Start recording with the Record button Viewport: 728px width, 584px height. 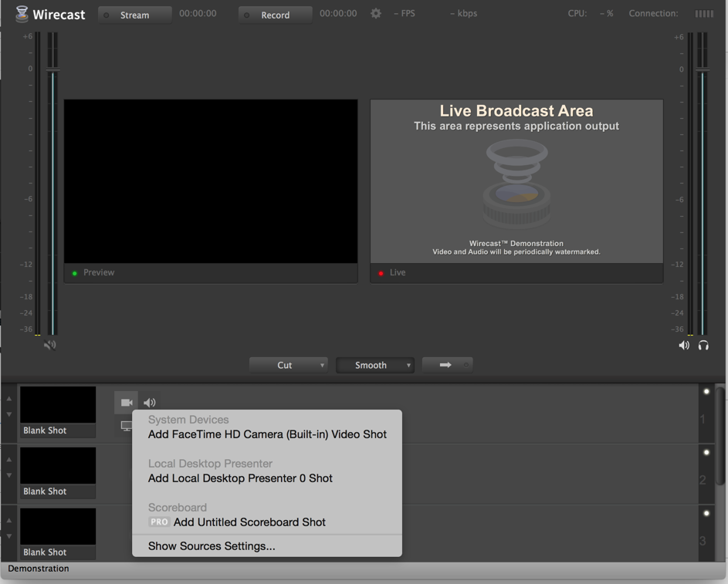275,15
